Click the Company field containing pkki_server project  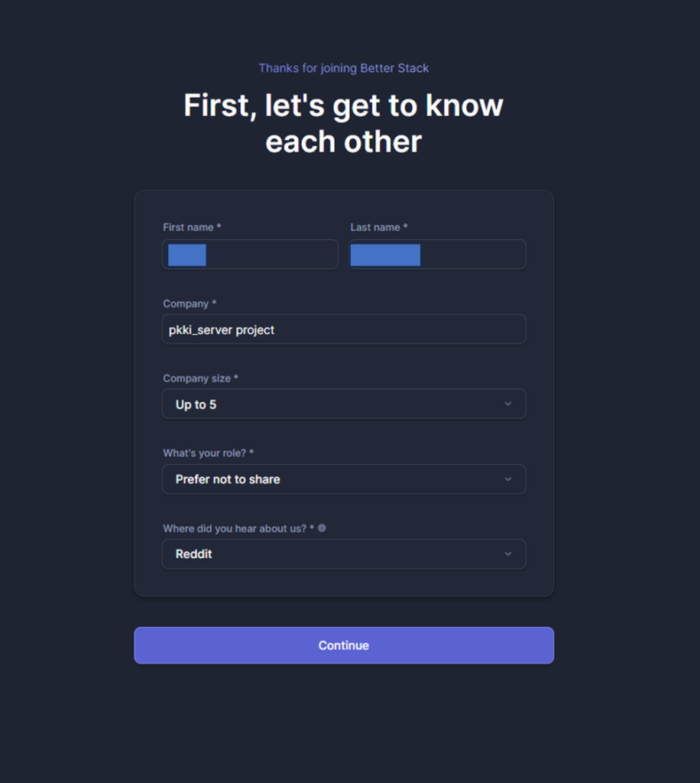tap(343, 330)
